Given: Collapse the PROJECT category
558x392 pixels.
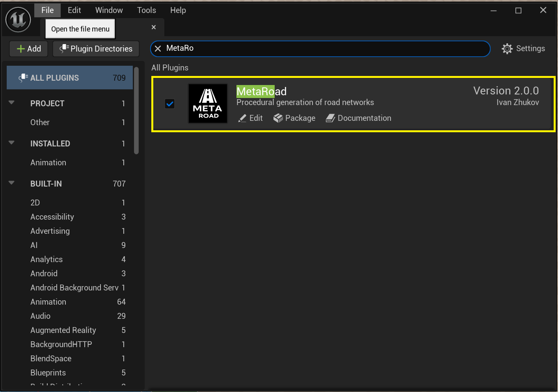Looking at the screenshot, I should click(11, 103).
